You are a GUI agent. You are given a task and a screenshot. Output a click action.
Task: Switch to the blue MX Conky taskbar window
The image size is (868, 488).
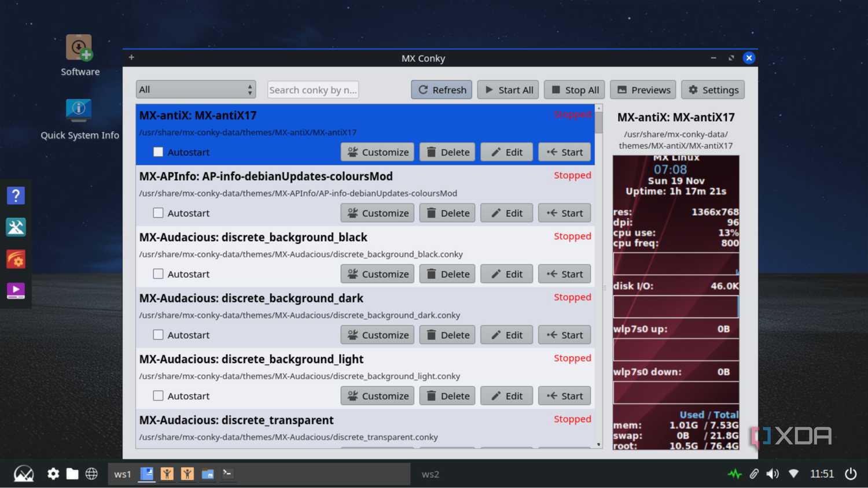(x=147, y=474)
